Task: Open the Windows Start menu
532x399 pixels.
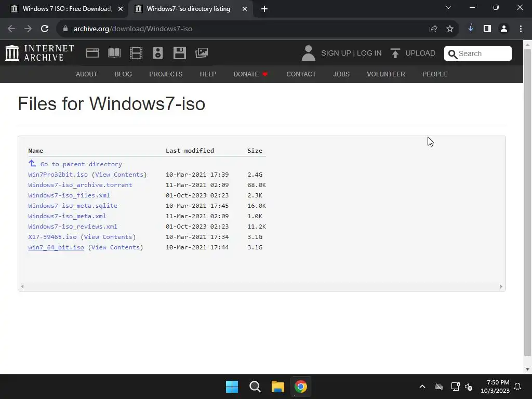Action: click(x=232, y=387)
